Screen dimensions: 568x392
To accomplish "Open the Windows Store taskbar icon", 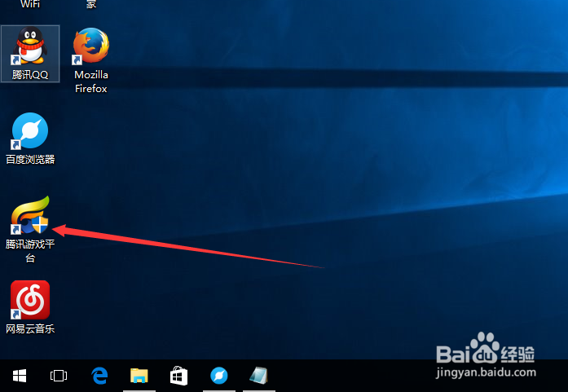I will click(179, 376).
